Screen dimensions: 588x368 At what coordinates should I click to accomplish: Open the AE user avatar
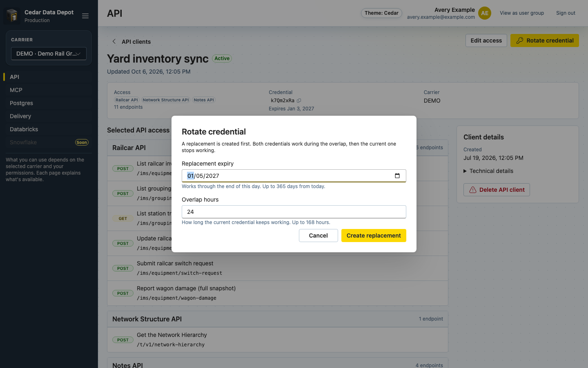coord(485,13)
